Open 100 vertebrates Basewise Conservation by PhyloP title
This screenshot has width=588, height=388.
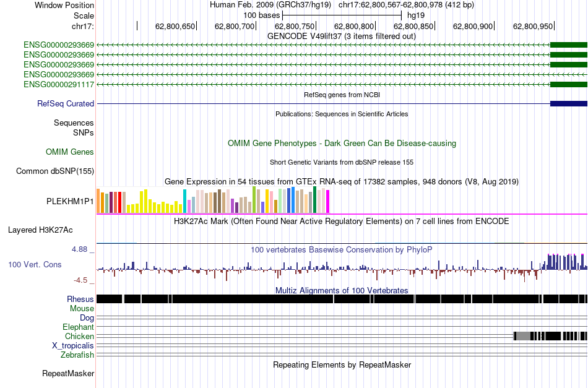tap(342, 249)
